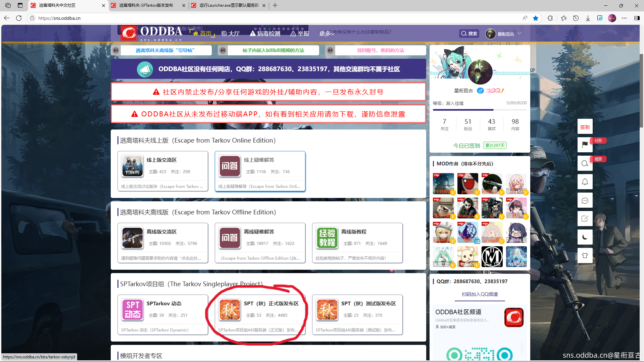Expand the 星衔亘古 user menu chevron
This screenshot has width=644, height=362.
click(x=519, y=33)
